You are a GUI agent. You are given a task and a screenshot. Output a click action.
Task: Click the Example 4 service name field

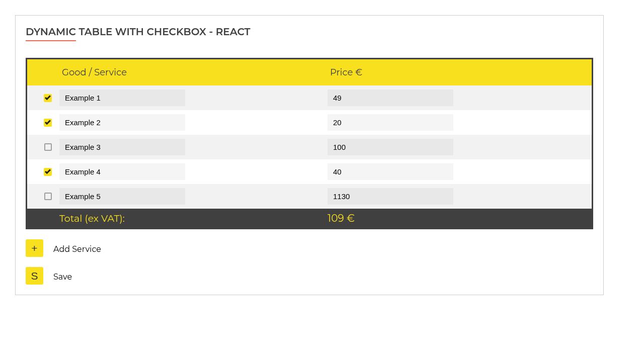point(122,171)
